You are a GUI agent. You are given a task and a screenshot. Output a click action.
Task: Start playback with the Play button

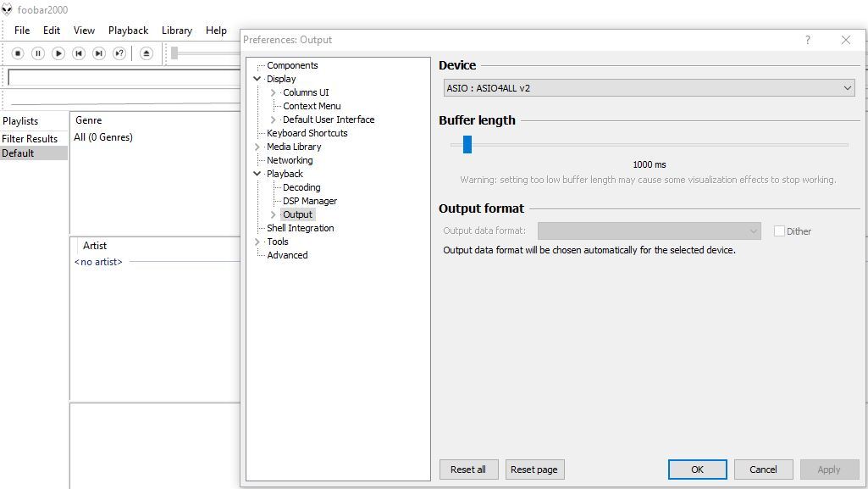click(x=58, y=53)
